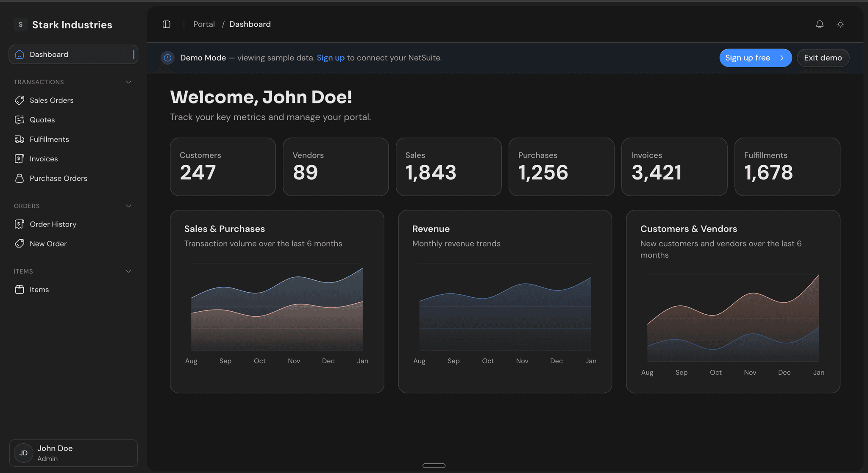Open Quotes from the sidebar icon

19,119
